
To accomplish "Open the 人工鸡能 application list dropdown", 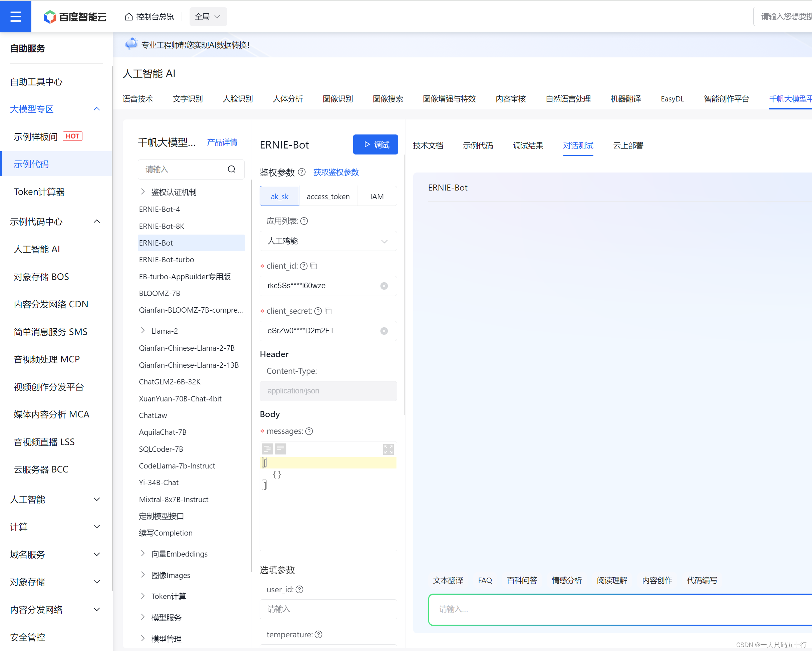I will [x=328, y=241].
